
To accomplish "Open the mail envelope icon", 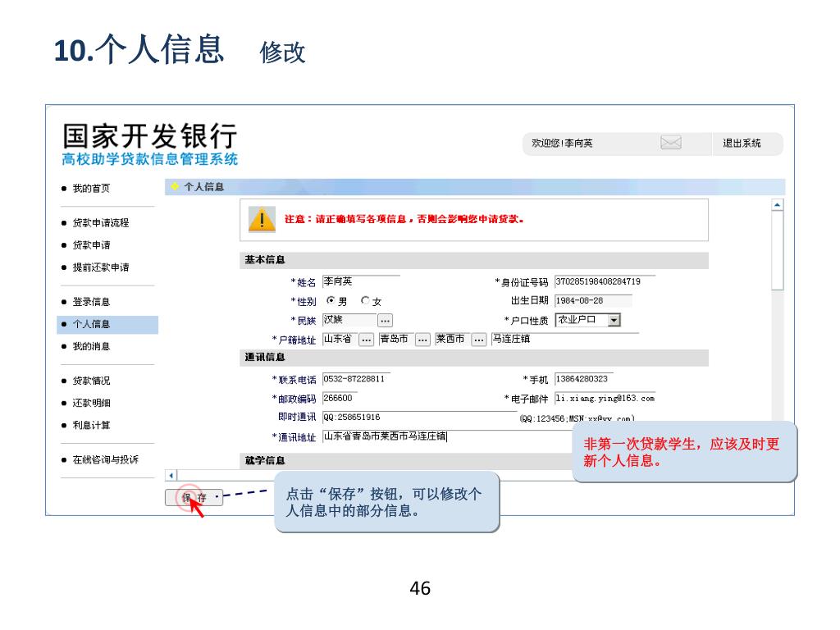I will click(x=670, y=143).
